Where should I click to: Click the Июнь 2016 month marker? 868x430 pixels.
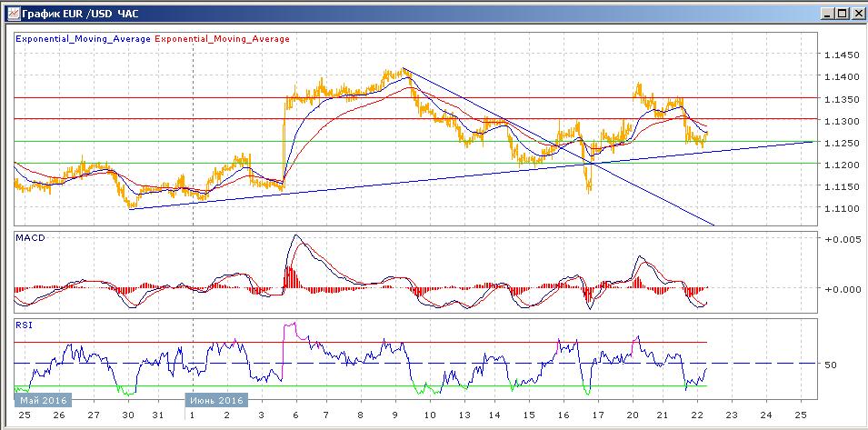pos(216,400)
